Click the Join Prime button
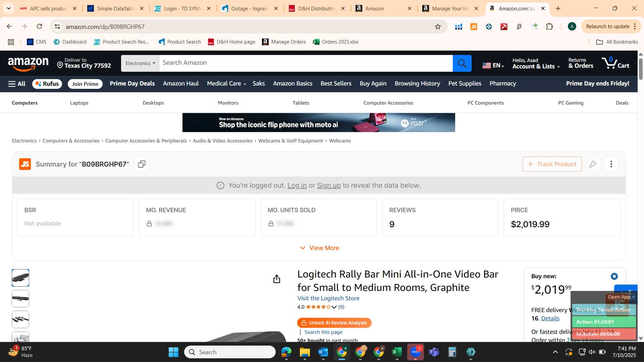This screenshot has width=644, height=362. (x=85, y=84)
